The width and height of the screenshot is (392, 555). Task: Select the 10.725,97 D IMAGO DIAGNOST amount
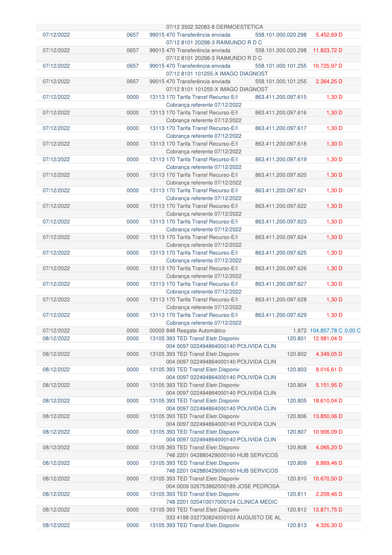coord(328,66)
